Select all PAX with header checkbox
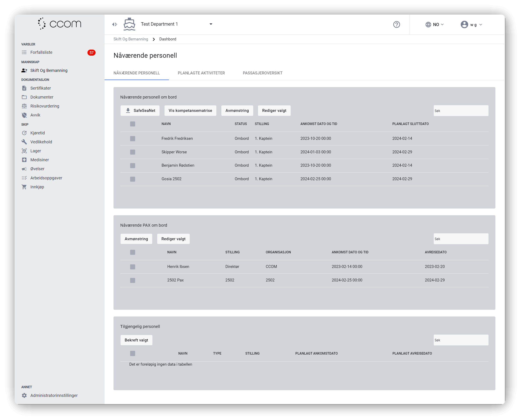 click(x=132, y=252)
